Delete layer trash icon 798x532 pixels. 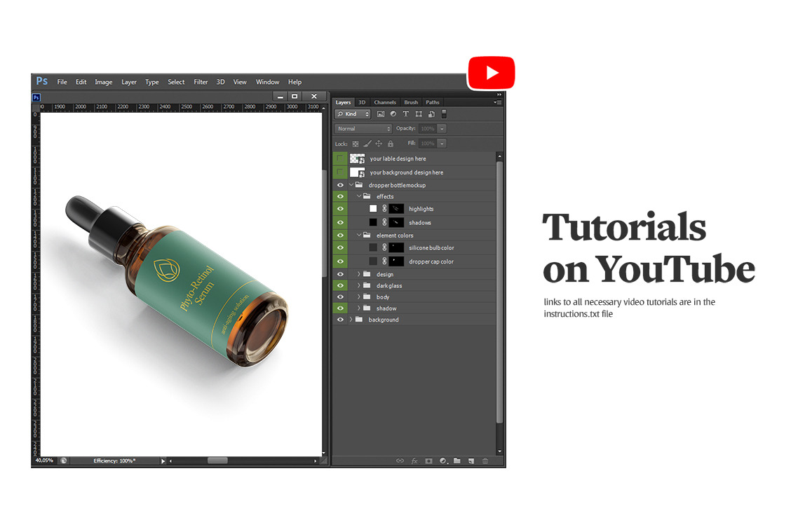pyautogui.click(x=485, y=461)
